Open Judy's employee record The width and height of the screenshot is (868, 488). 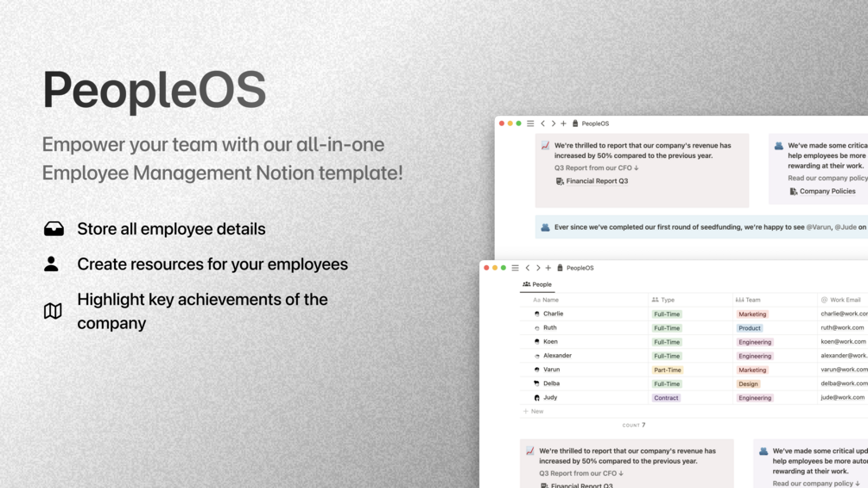550,397
